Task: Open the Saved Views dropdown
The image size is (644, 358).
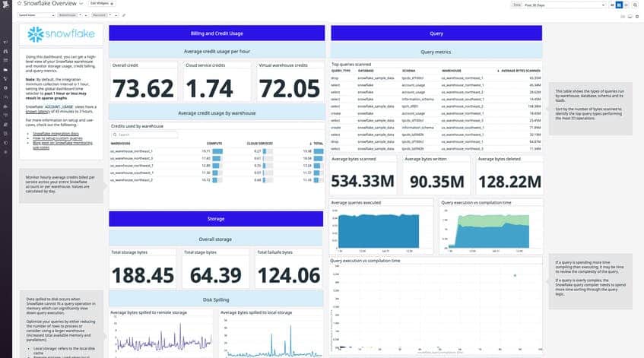Action: click(36, 15)
